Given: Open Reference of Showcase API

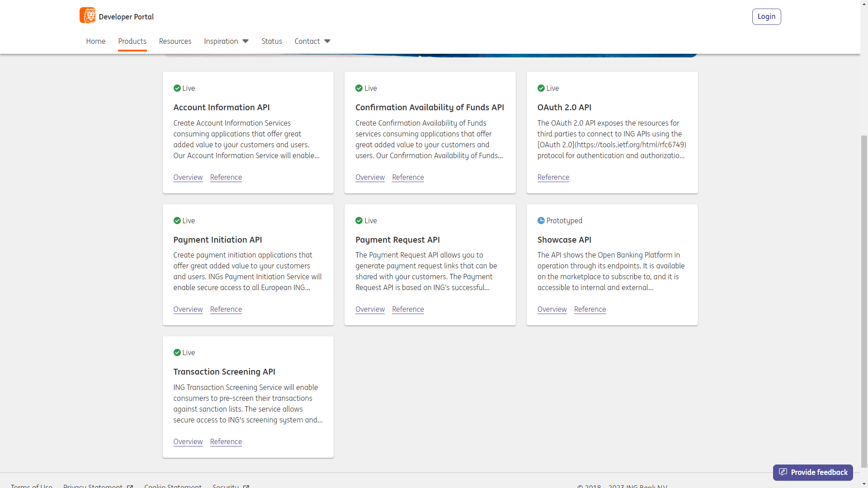Looking at the screenshot, I should 590,309.
